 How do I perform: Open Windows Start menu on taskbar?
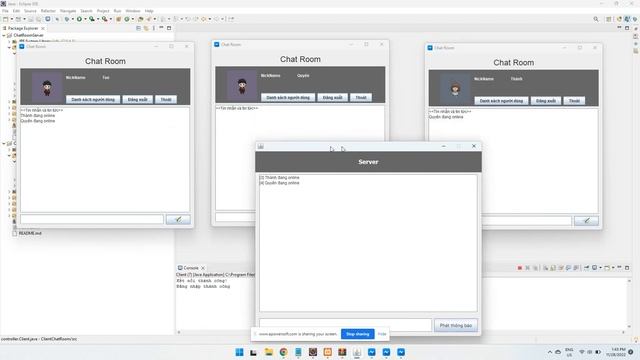(239, 352)
